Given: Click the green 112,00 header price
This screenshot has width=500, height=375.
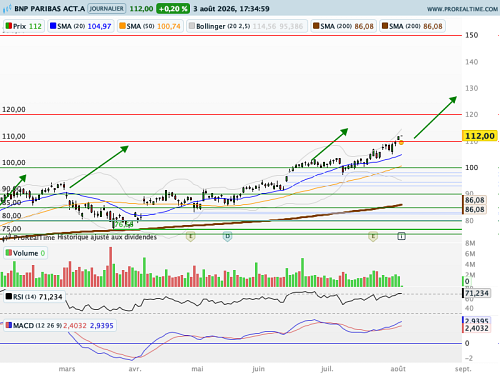Looking at the screenshot, I should click(x=141, y=9).
